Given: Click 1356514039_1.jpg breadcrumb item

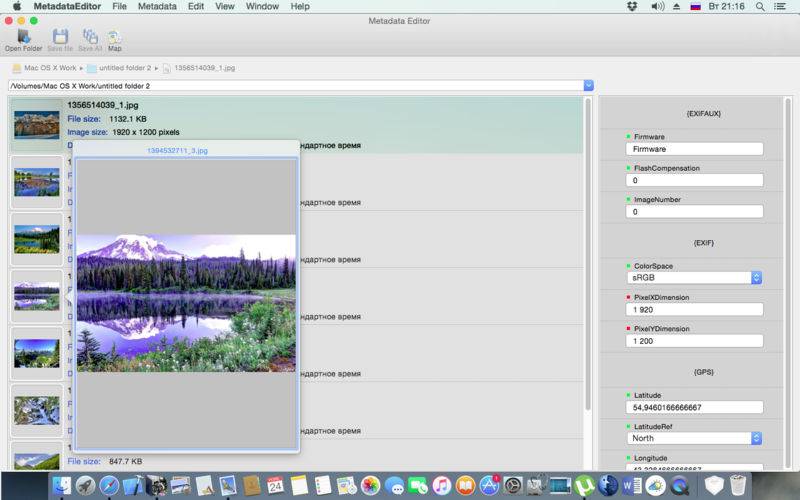Looking at the screenshot, I should pyautogui.click(x=199, y=68).
